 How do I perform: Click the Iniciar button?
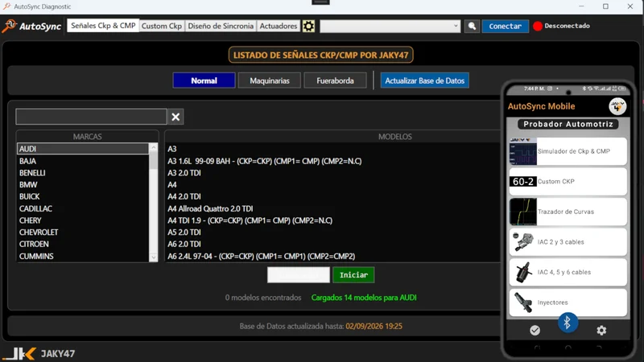[353, 275]
